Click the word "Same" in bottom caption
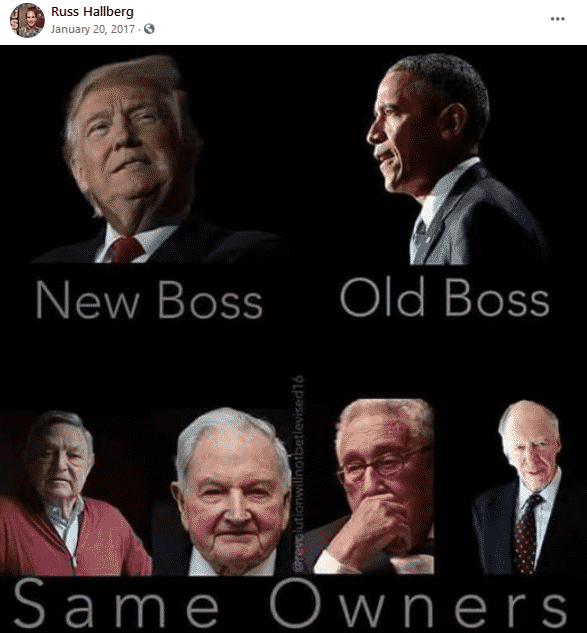 pyautogui.click(x=117, y=602)
